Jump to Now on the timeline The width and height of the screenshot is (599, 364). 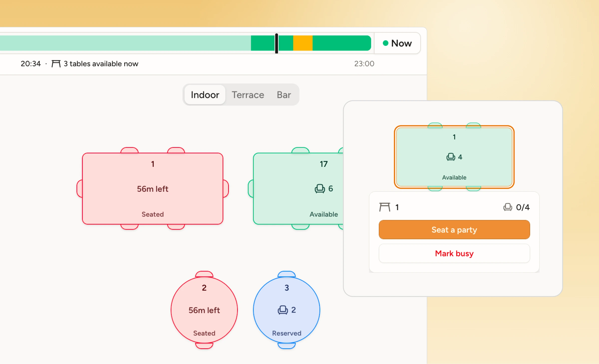[397, 43]
